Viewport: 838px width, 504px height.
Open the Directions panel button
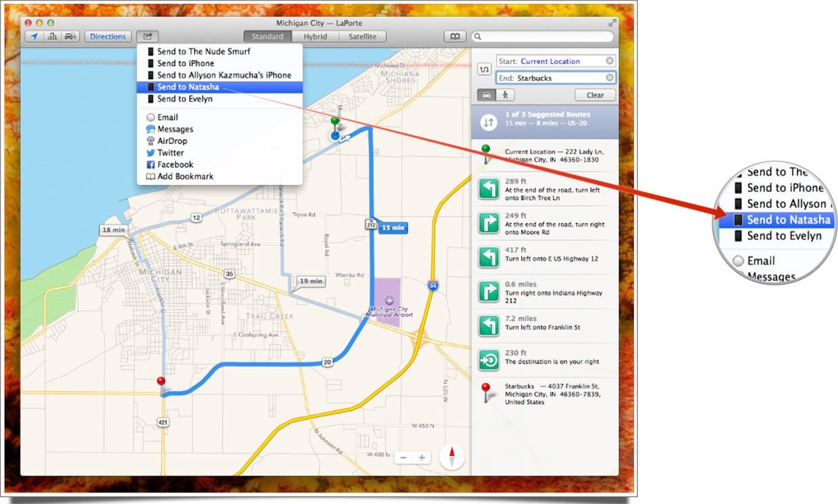click(x=108, y=36)
